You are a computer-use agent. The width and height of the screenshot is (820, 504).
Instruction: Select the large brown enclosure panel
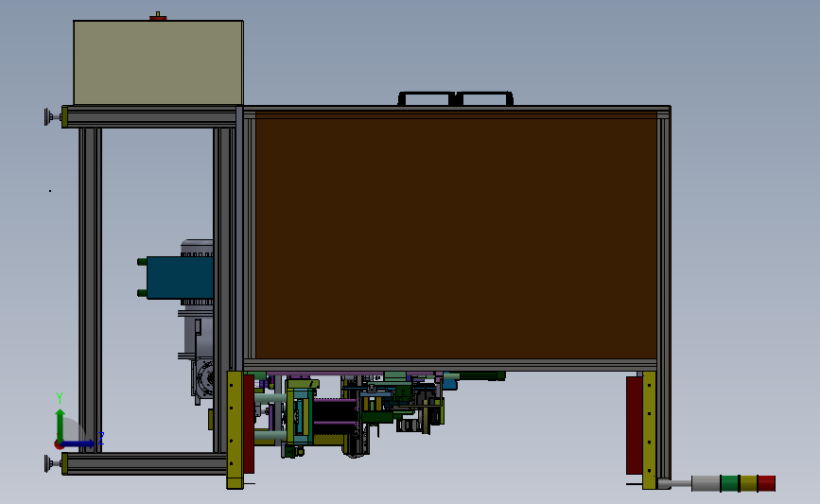(x=456, y=238)
